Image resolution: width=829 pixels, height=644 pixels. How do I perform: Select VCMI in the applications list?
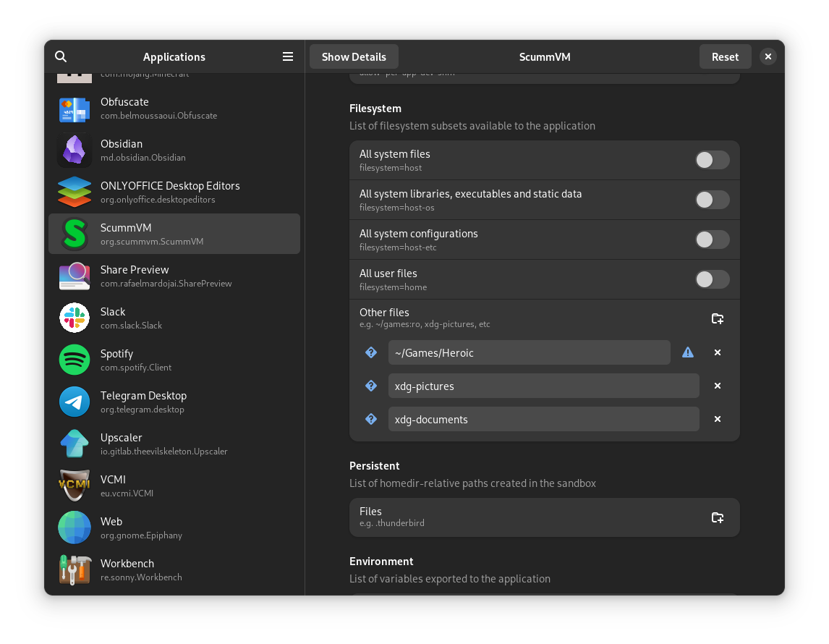click(174, 486)
